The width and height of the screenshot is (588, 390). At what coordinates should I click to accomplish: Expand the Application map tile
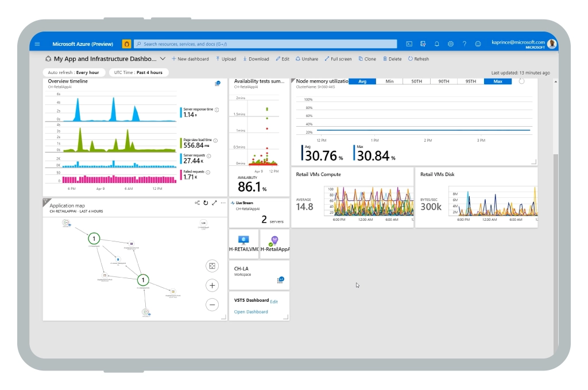coord(215,202)
